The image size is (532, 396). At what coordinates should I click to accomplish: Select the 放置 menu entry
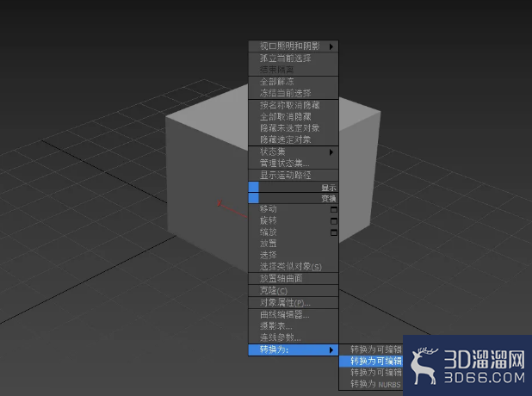[294, 244]
